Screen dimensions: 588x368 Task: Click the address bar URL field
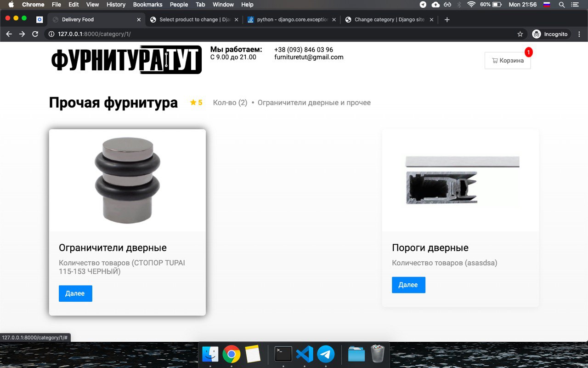coord(285,34)
